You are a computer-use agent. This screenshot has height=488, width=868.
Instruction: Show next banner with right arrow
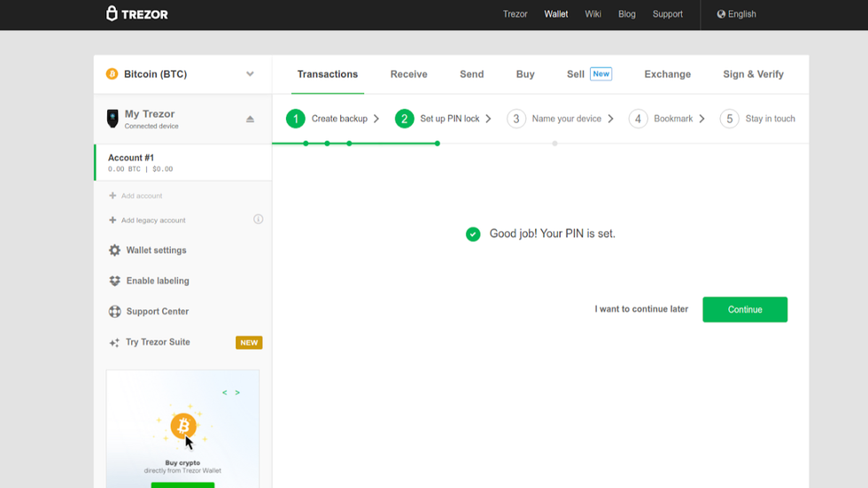pyautogui.click(x=237, y=392)
